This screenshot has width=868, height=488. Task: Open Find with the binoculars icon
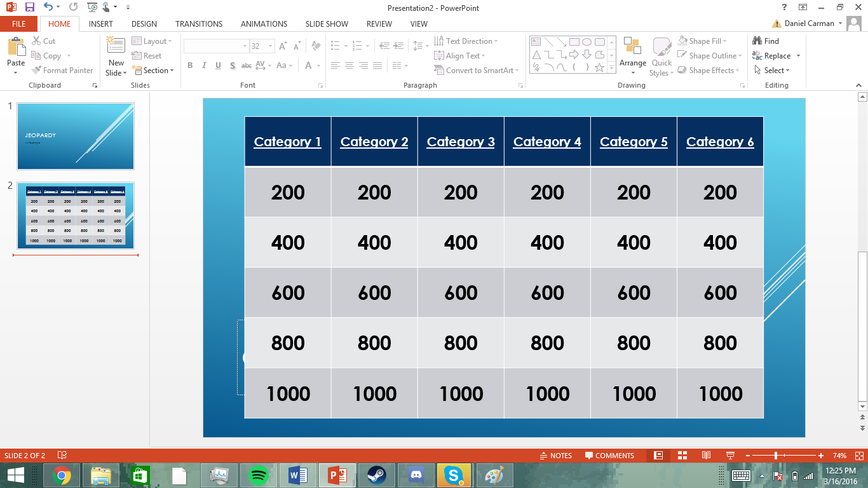coord(757,41)
